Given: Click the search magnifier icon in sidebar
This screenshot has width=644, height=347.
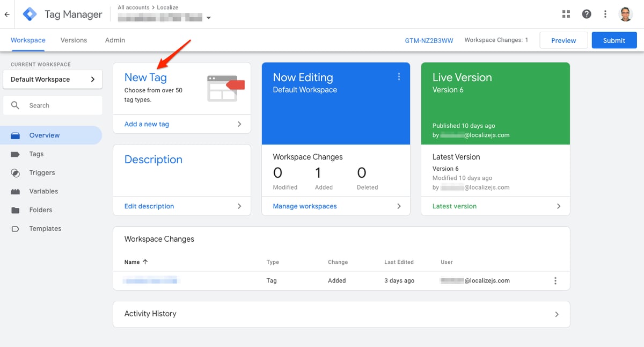Looking at the screenshot, I should (16, 105).
